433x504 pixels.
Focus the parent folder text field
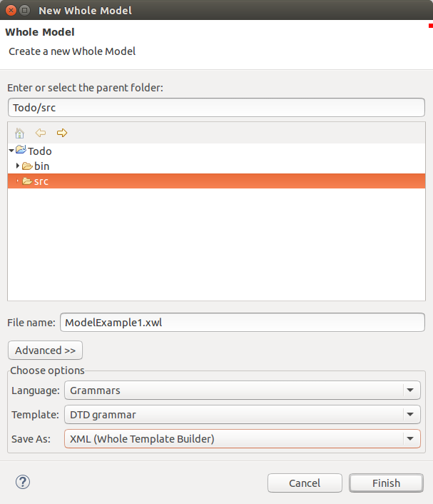pyautogui.click(x=216, y=108)
